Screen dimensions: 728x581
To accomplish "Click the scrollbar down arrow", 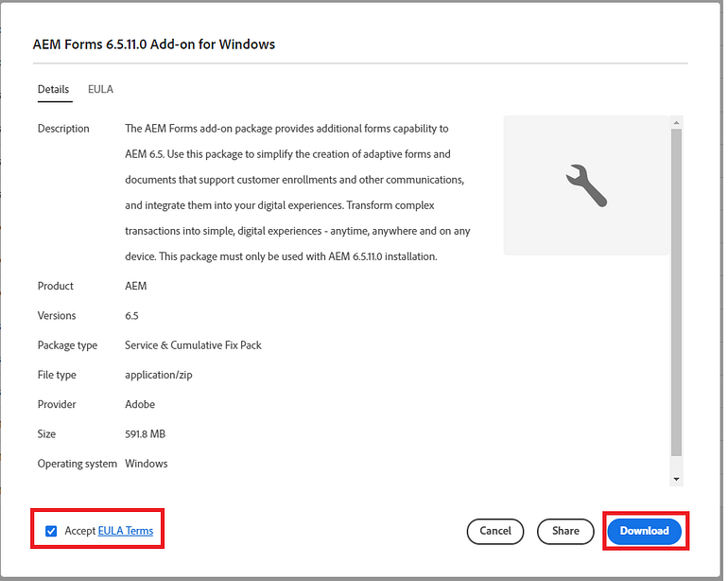I will click(x=676, y=479).
